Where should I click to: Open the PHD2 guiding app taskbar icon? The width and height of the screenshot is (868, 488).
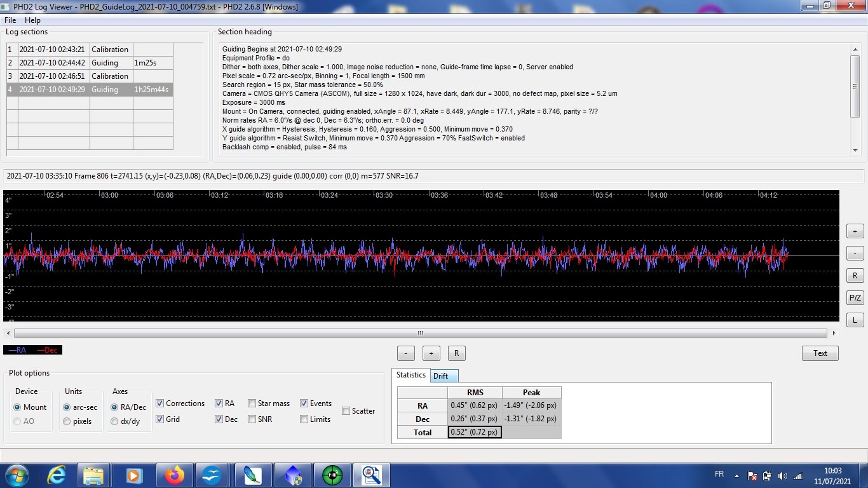[x=332, y=475]
